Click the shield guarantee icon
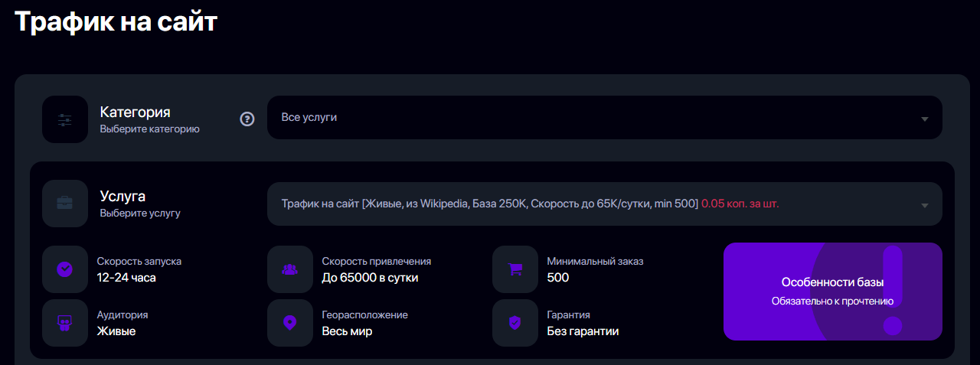980x365 pixels. coord(514,323)
